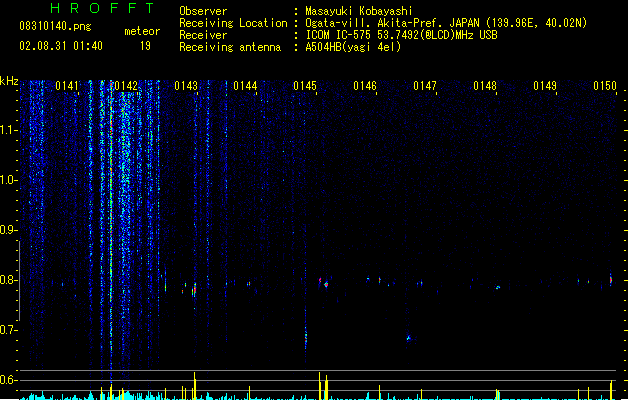
Task: Click the Receiver label
Action: (203, 35)
